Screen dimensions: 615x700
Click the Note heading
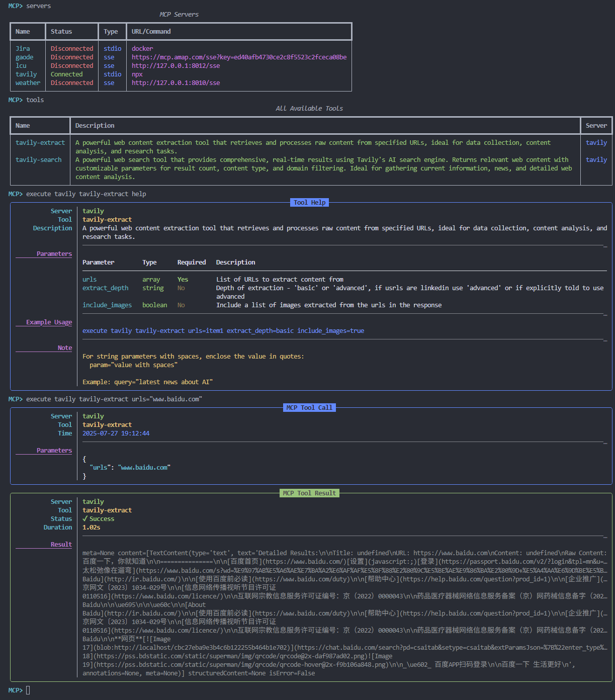point(65,348)
